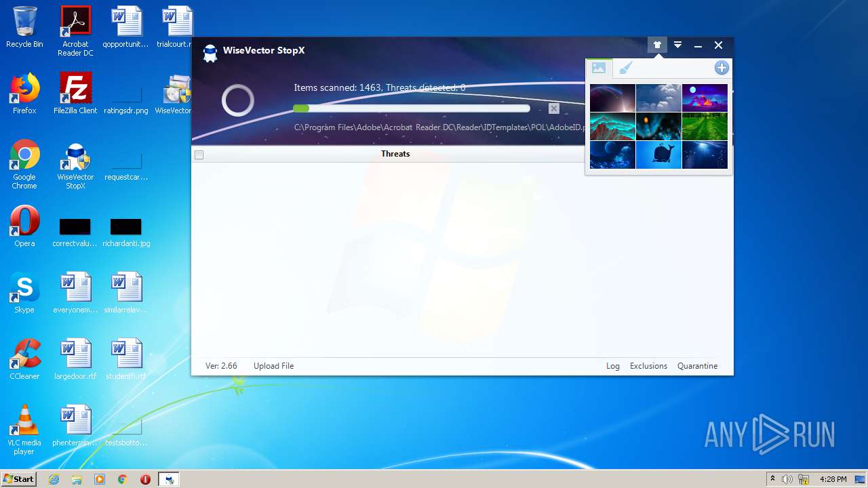
Task: Select the Recycle Bin desktop icon
Action: (x=24, y=27)
